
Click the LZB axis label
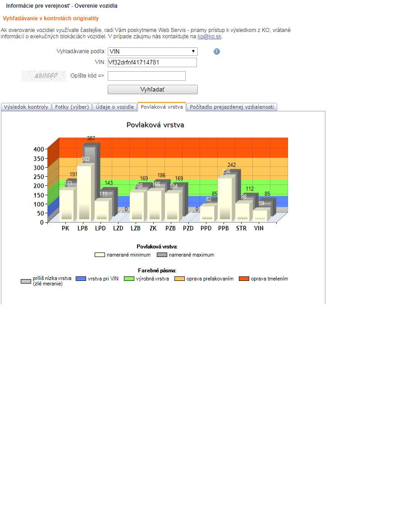click(135, 228)
